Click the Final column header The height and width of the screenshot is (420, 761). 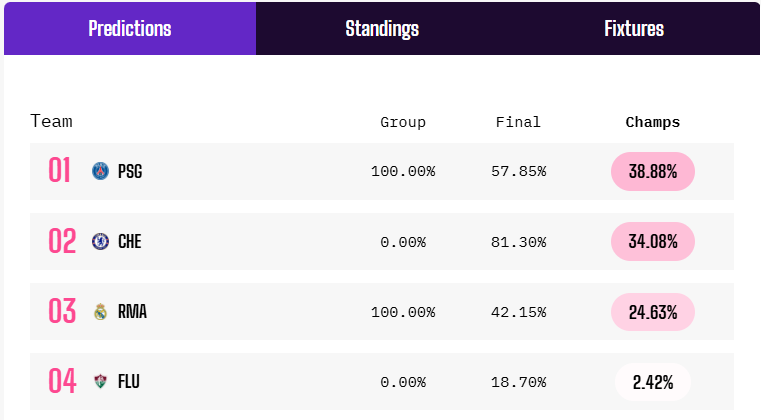click(x=518, y=122)
